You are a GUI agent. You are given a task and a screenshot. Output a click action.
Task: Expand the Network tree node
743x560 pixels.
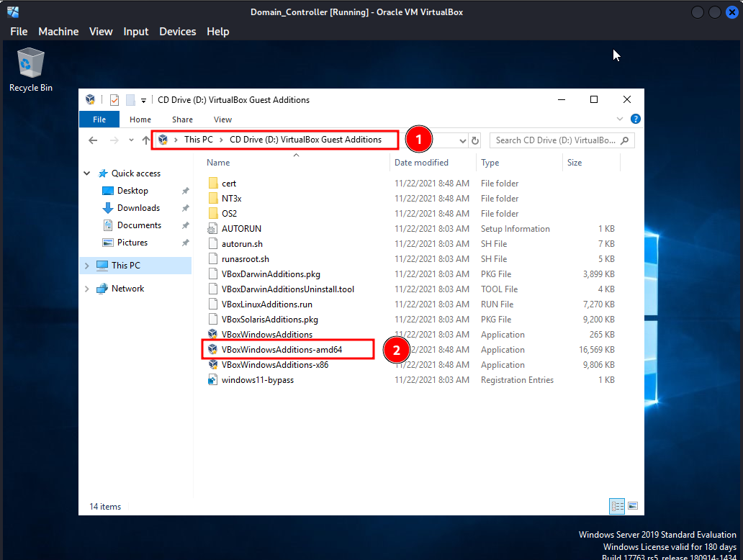(86, 289)
